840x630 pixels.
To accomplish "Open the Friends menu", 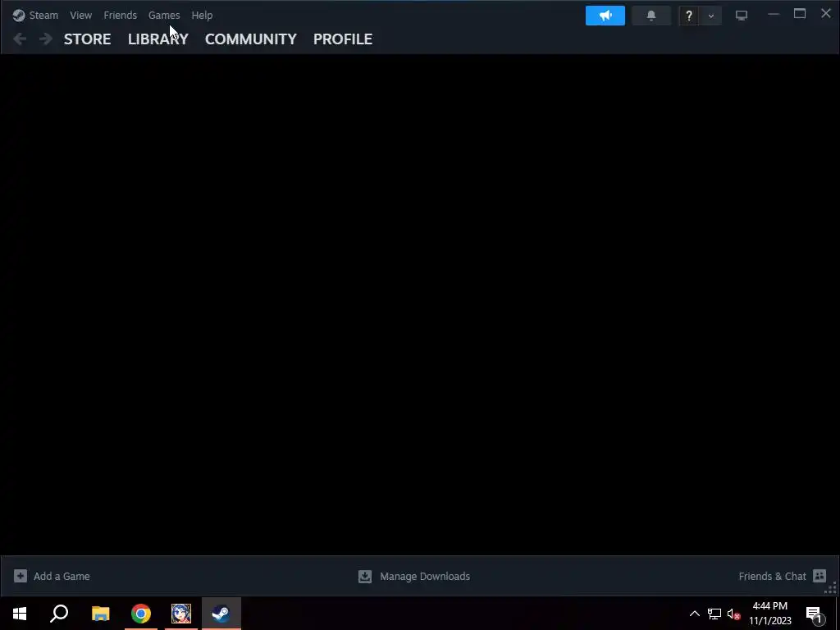I will [x=120, y=15].
